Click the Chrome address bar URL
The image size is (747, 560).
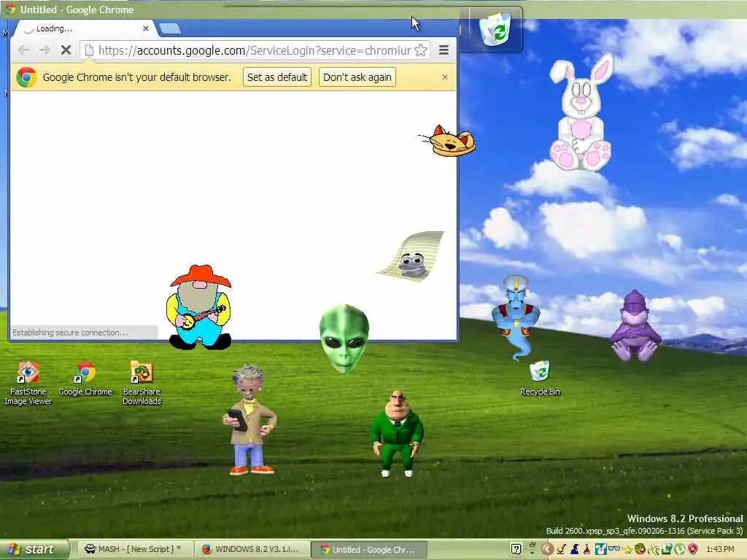[x=255, y=50]
